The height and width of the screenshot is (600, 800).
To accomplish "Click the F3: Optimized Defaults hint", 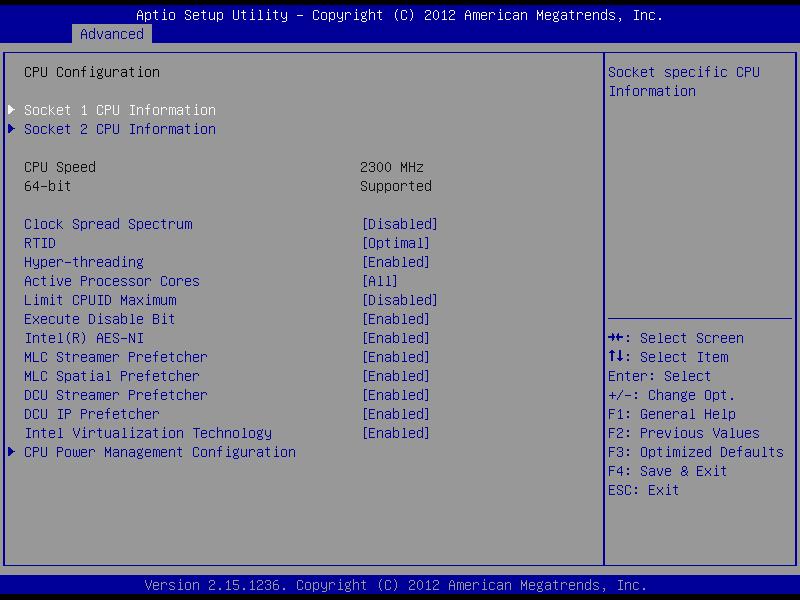I will coord(696,452).
